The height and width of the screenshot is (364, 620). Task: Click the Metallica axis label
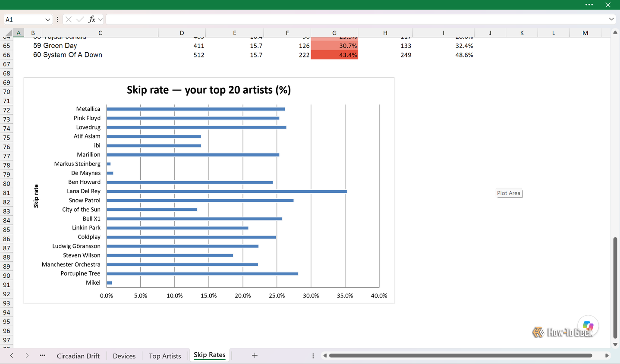[x=88, y=109]
